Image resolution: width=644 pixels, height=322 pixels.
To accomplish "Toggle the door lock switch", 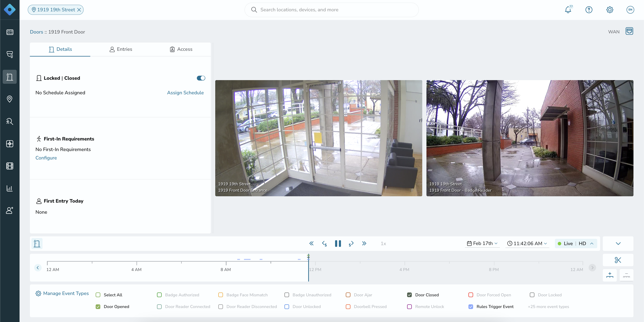I will click(x=201, y=78).
